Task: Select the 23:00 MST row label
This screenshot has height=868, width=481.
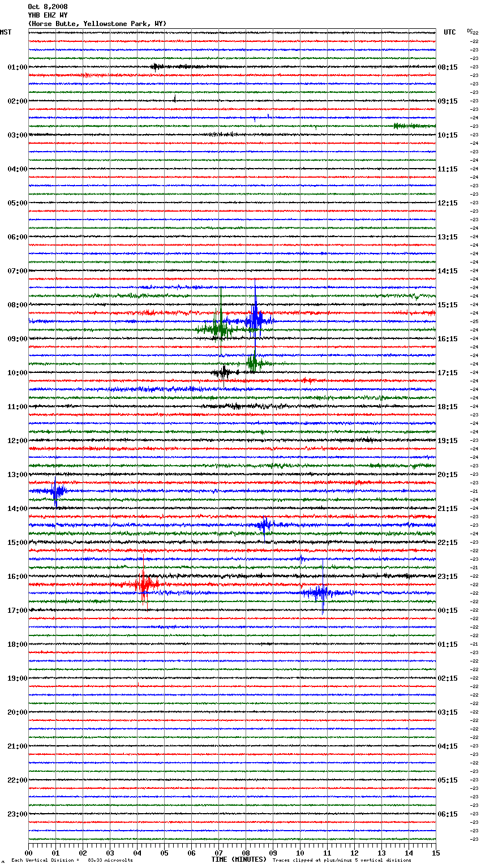Action: click(18, 814)
